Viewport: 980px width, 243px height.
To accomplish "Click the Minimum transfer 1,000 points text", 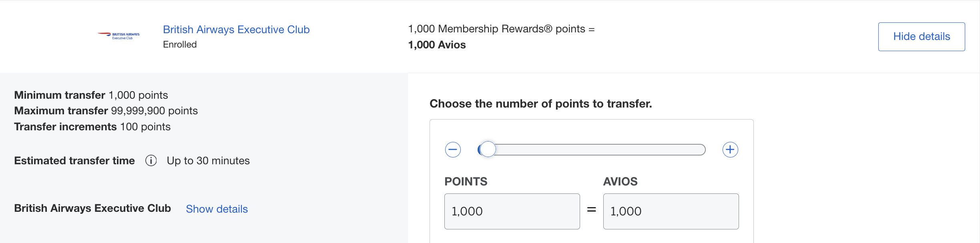I will [x=91, y=95].
